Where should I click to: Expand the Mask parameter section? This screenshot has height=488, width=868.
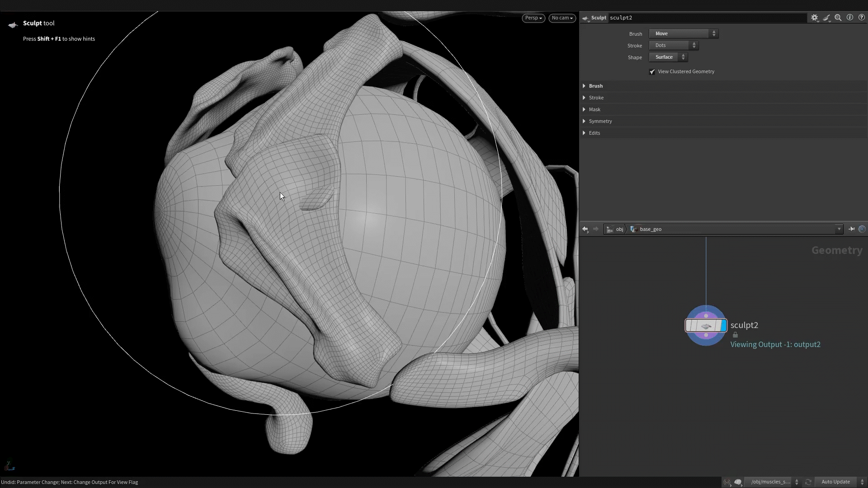[x=594, y=109]
